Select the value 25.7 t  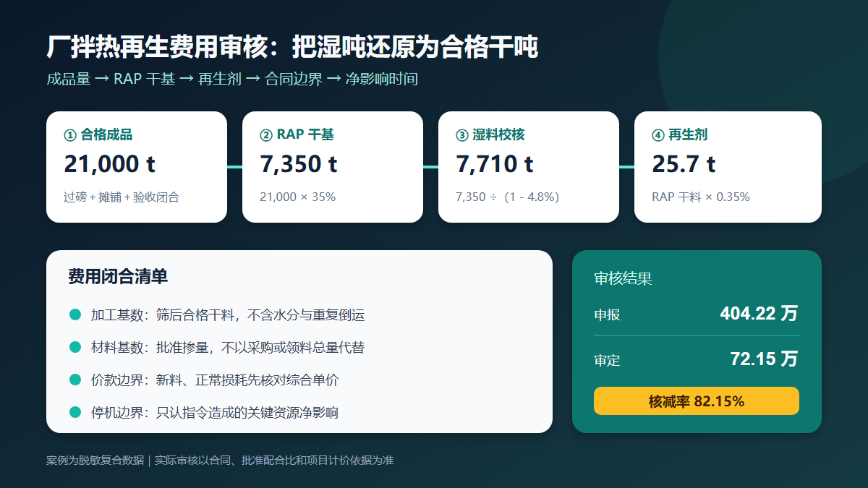[684, 164]
